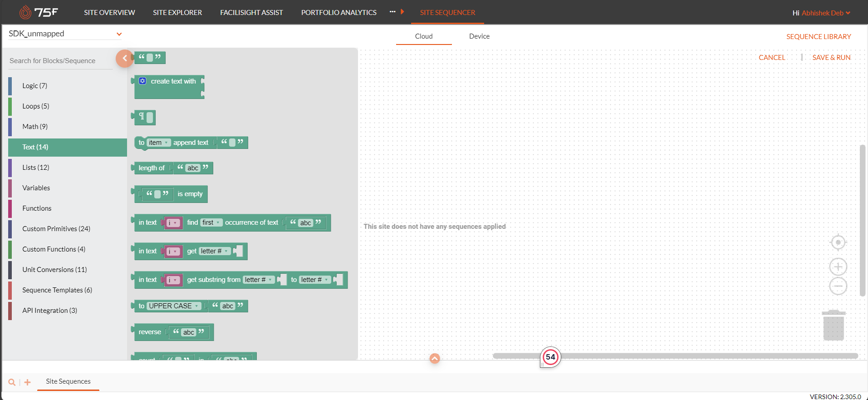Click the abc text field in length of block
868x400 pixels.
193,168
